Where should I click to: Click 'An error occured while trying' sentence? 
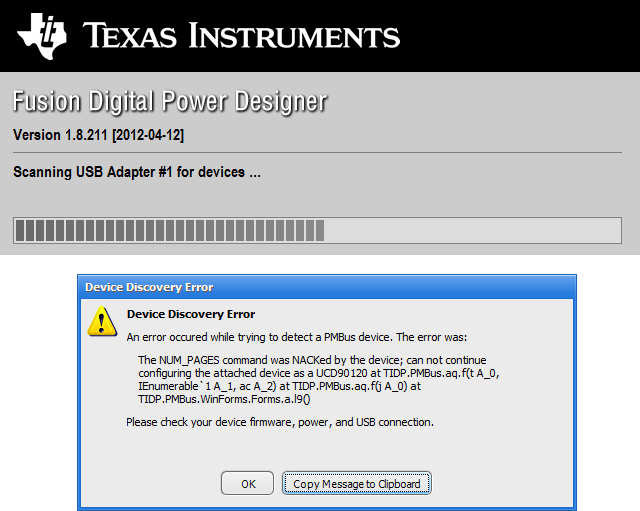coord(297,338)
